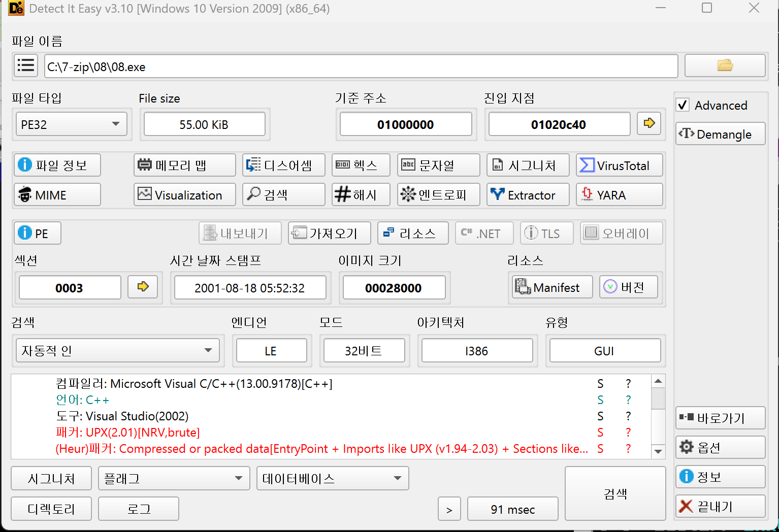Open 메모리 맵 memory map
The width and height of the screenshot is (779, 532).
185,165
